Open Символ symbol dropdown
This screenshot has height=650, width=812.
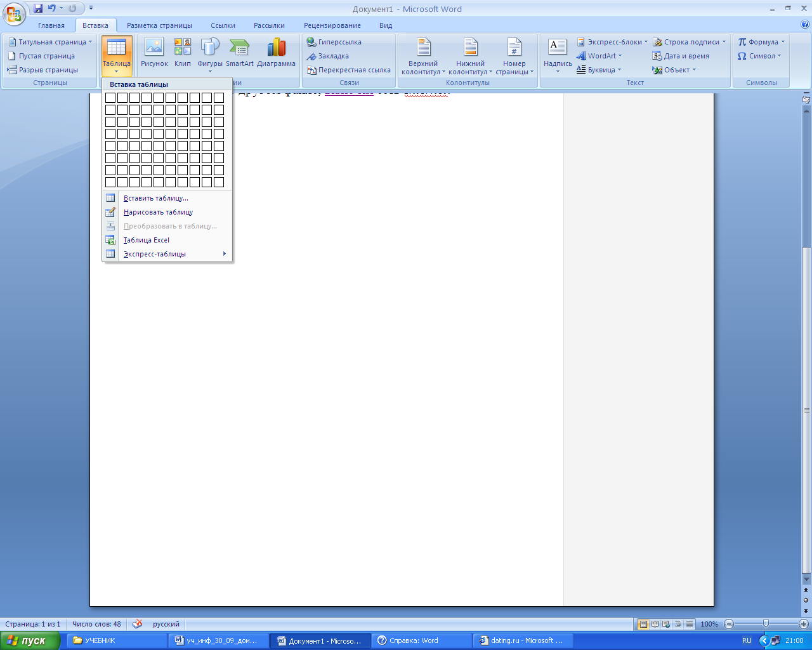(759, 56)
